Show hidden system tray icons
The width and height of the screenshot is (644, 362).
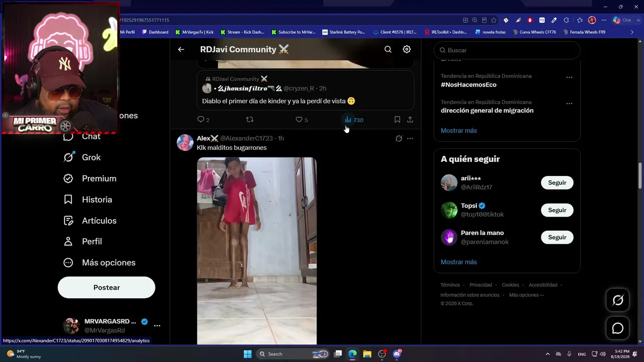coord(548,354)
